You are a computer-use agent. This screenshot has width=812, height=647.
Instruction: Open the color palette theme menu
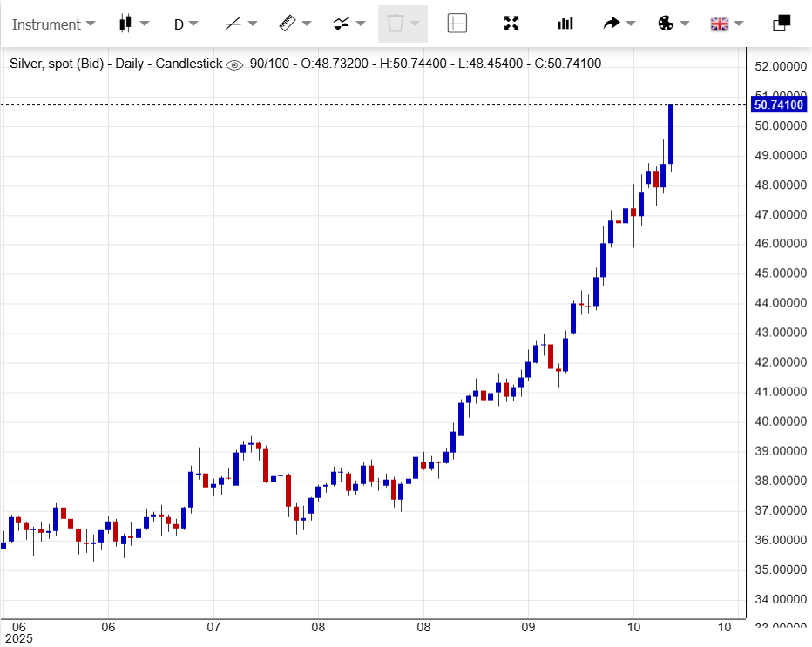666,24
